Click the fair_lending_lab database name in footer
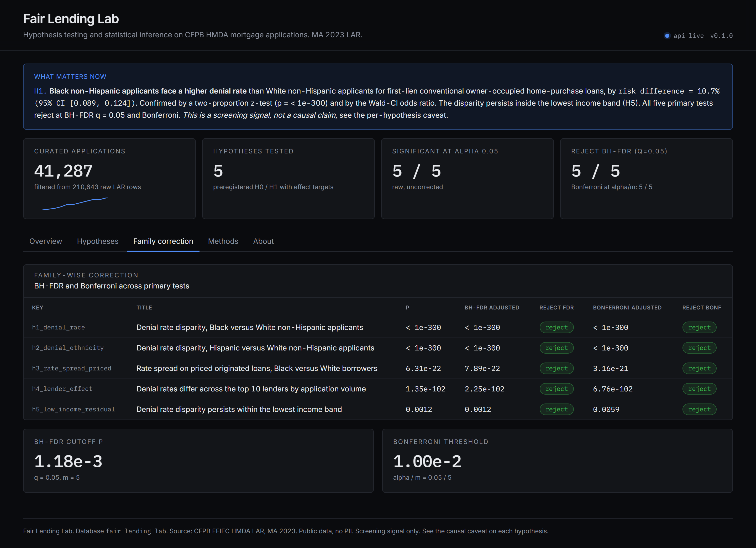The width and height of the screenshot is (756, 548). [136, 531]
